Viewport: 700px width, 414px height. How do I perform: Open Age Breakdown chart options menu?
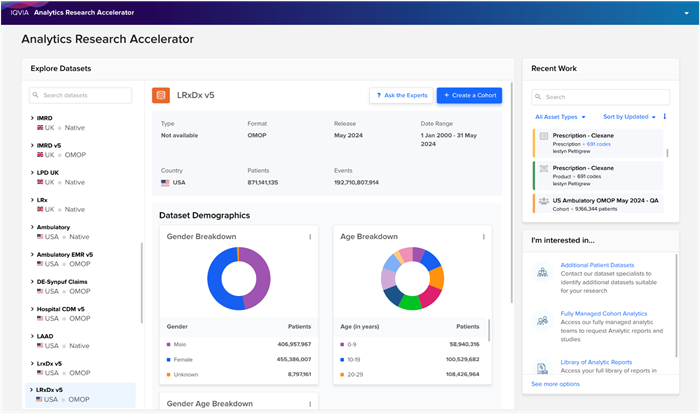[x=483, y=237]
